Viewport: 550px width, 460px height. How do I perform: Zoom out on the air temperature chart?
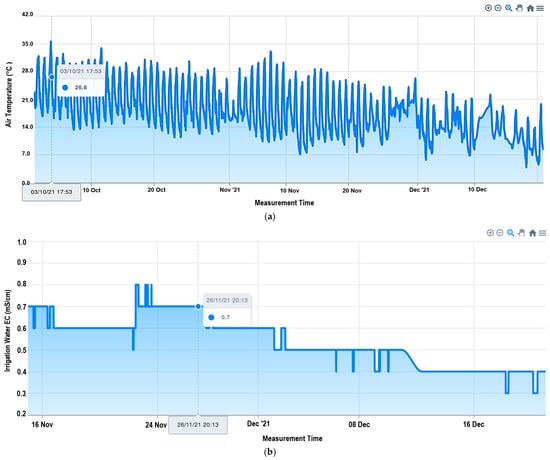[498, 8]
